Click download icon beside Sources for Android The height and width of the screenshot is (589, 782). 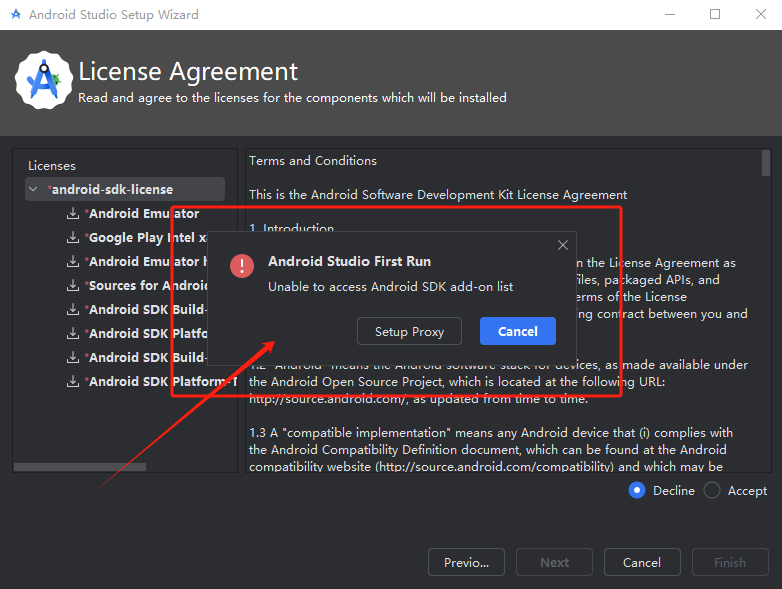click(x=73, y=285)
